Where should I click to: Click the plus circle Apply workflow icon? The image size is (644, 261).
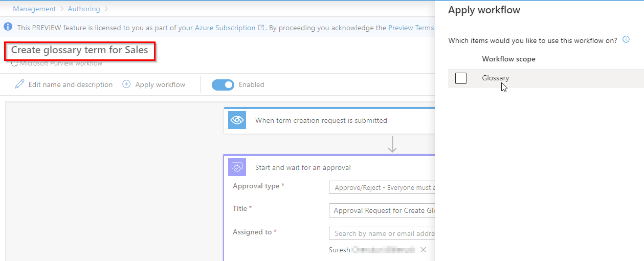(x=126, y=84)
